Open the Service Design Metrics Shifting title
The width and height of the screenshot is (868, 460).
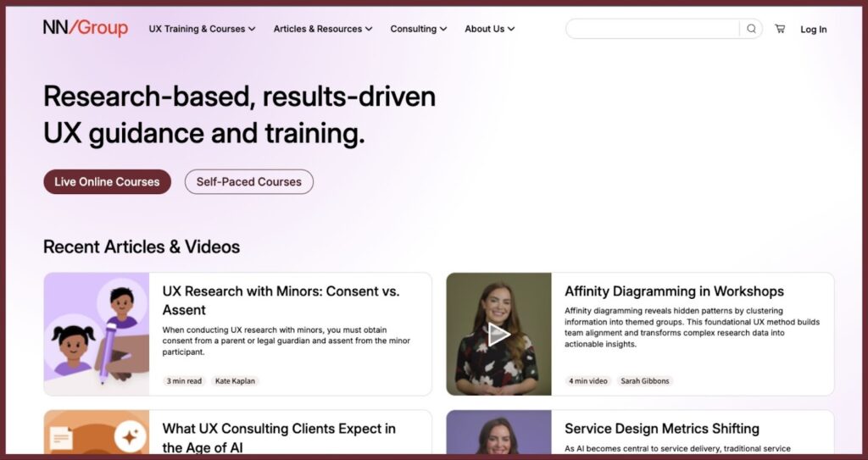coord(661,429)
